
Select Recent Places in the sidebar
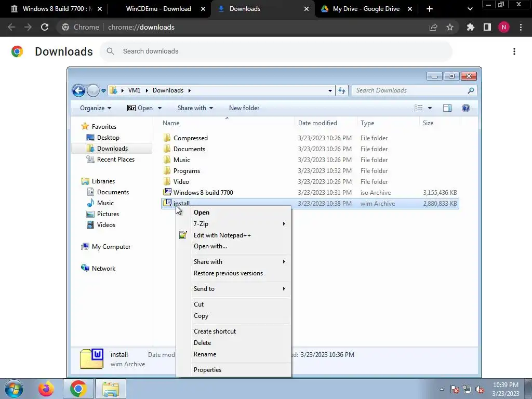click(116, 159)
